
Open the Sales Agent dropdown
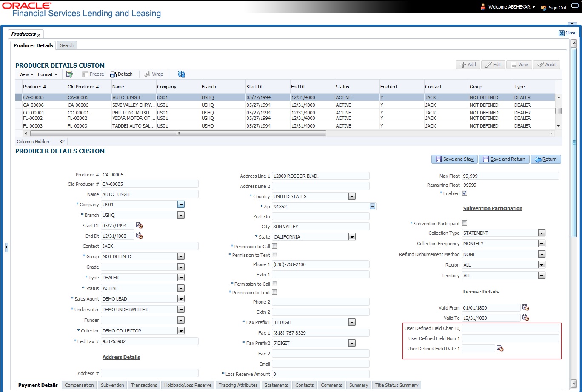[x=181, y=299]
